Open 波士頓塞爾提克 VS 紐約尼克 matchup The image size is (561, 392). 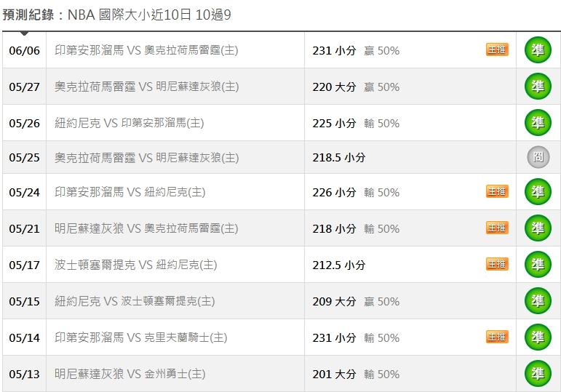(x=135, y=265)
